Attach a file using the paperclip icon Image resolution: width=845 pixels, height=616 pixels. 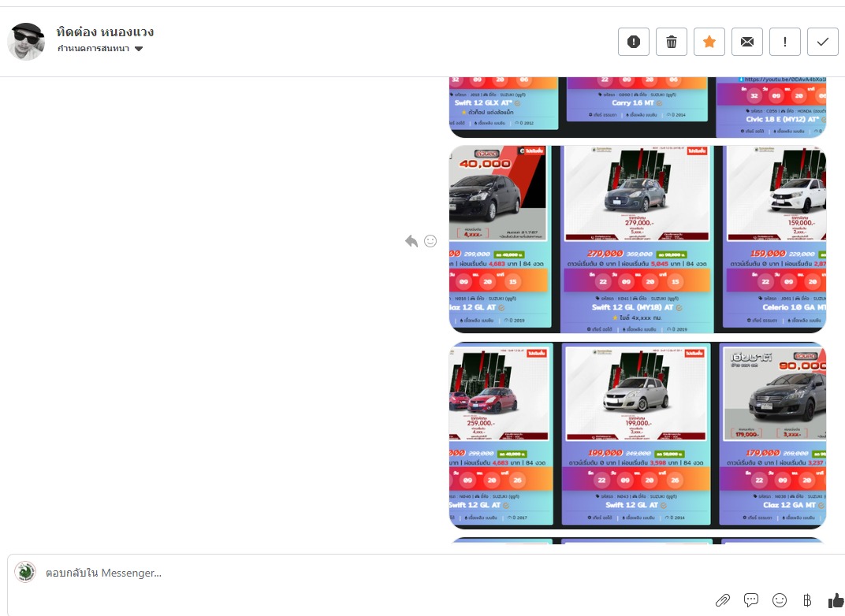tap(723, 599)
